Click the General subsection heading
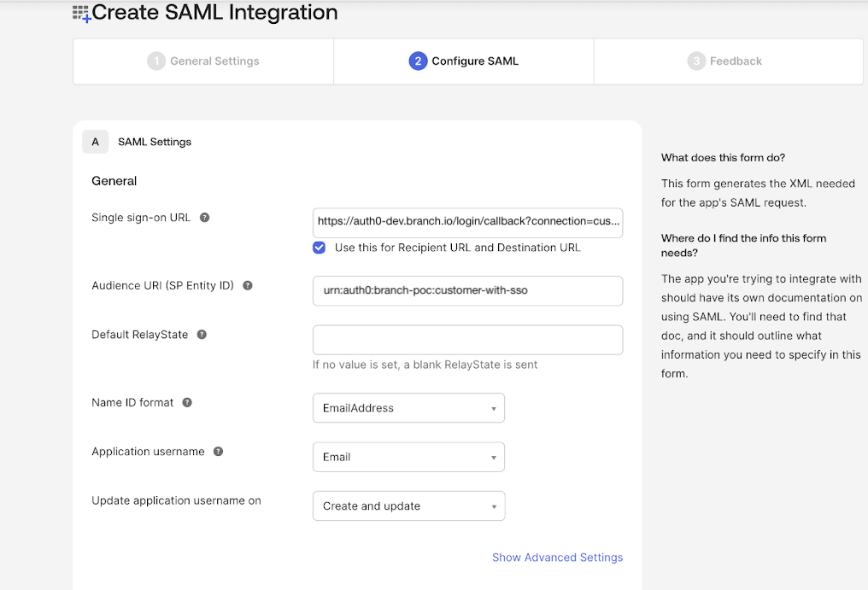This screenshot has width=868, height=590. coord(114,181)
